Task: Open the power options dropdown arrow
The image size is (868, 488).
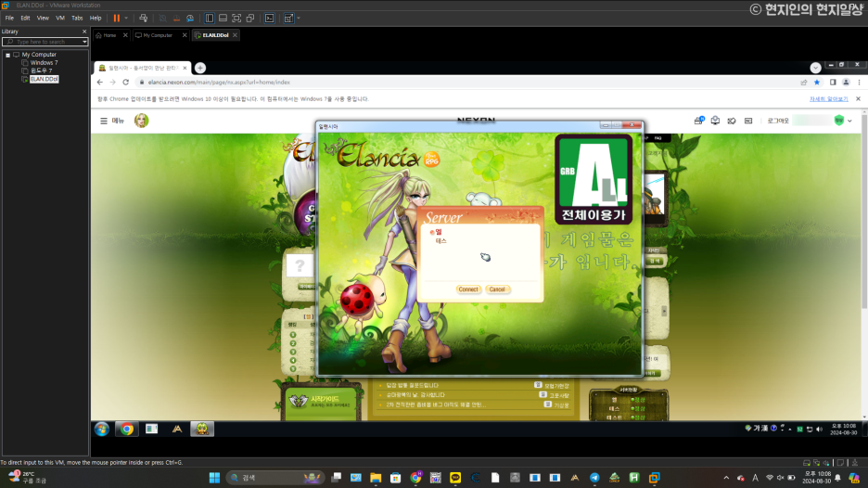Action: pyautogui.click(x=126, y=19)
